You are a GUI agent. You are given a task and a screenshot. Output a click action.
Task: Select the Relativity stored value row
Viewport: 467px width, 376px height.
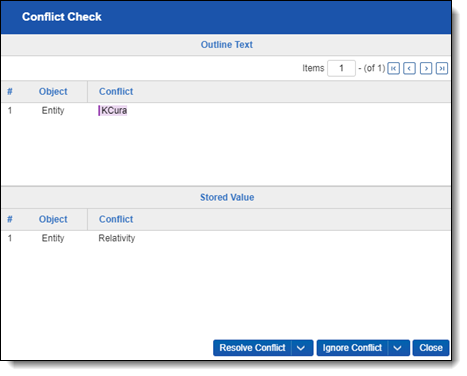(x=226, y=238)
